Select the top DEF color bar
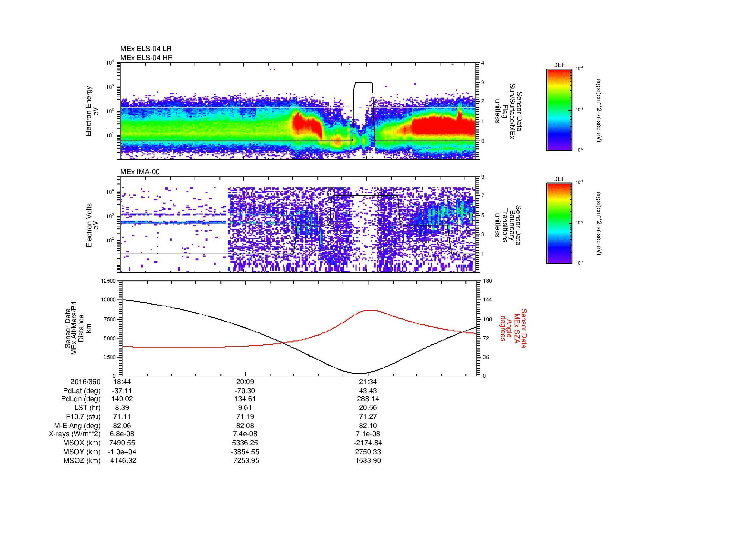Viewport: 756px width, 534px height. pyautogui.click(x=559, y=110)
